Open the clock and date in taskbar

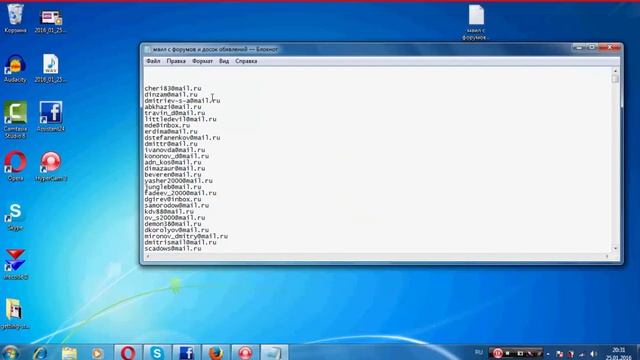619,353
